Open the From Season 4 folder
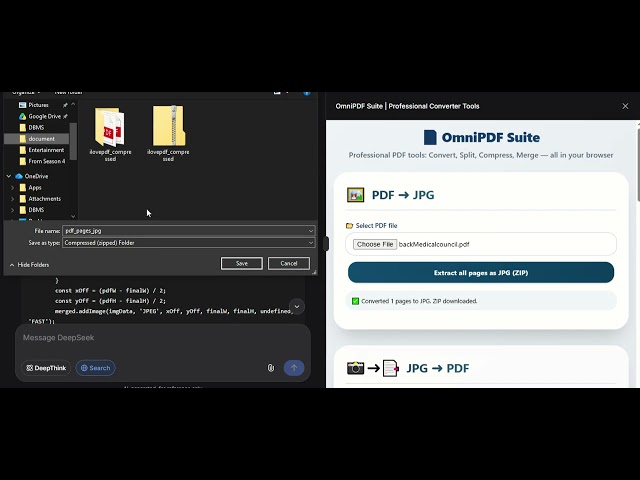Screen dimensions: 640x480 (x=47, y=161)
